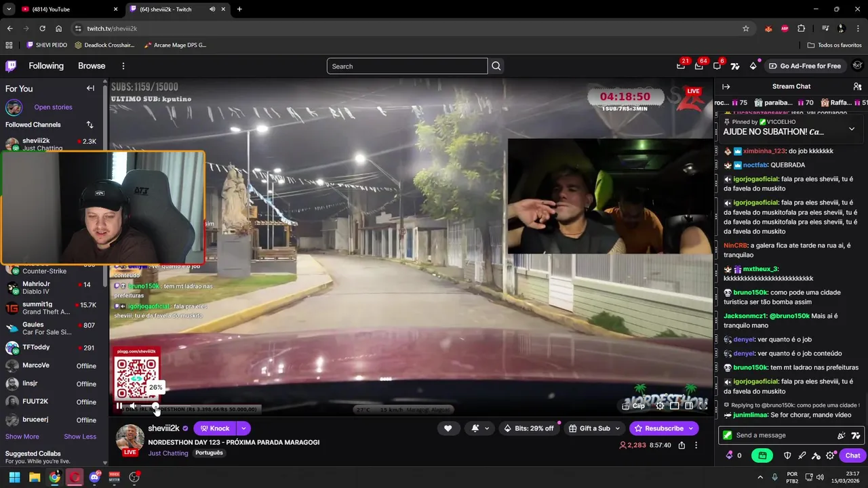The width and height of the screenshot is (868, 488).
Task: Click the Chat send button
Action: [x=852, y=455]
